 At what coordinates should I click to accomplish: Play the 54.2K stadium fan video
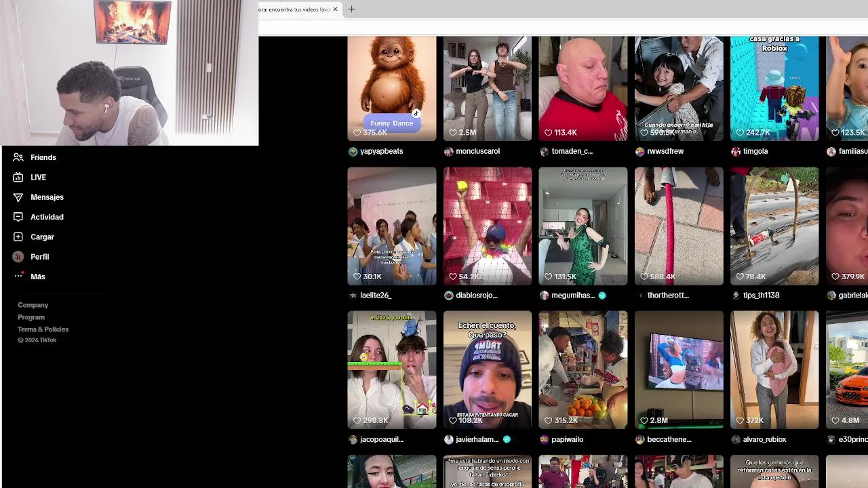pos(488,226)
